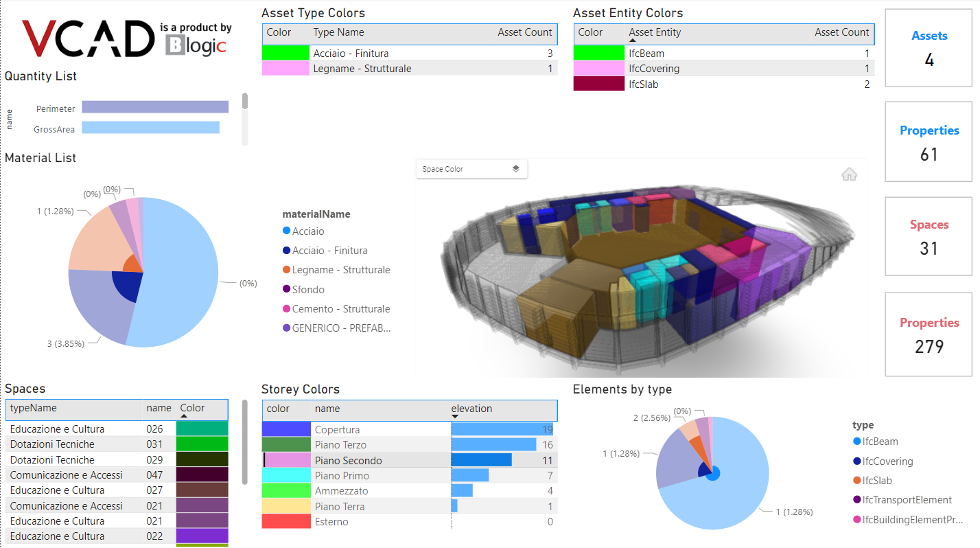Filter by Cemento - Strutturale legend entry
Screen dimensions: 980x548
click(336, 309)
